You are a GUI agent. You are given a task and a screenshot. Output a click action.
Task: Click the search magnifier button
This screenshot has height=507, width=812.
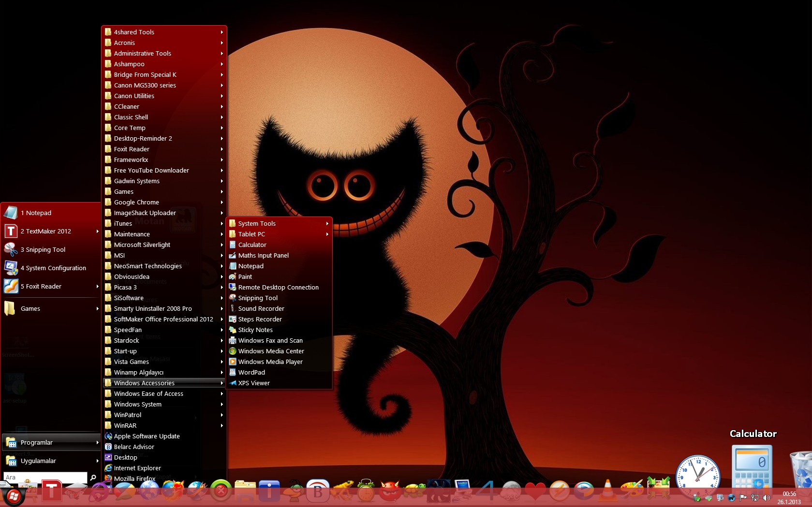93,477
